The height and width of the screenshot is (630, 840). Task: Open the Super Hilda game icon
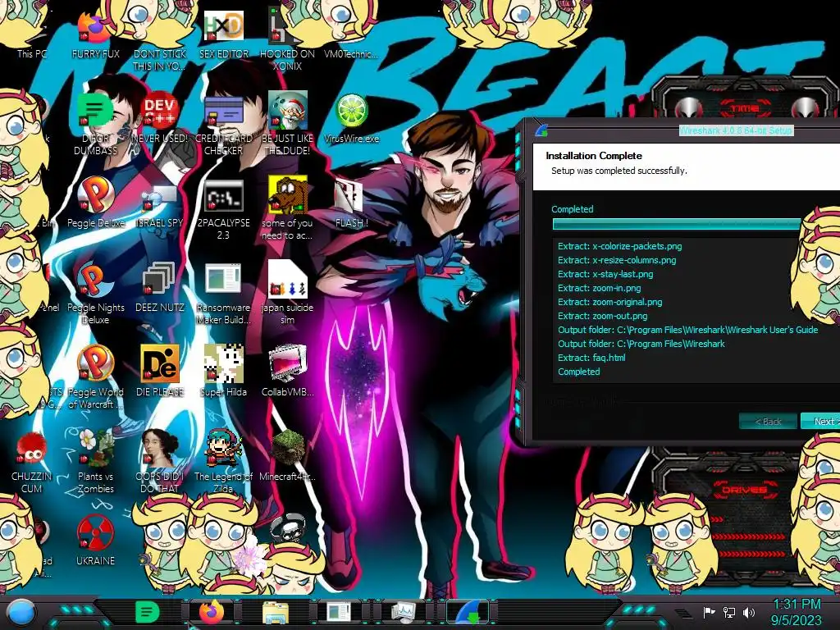[223, 371]
